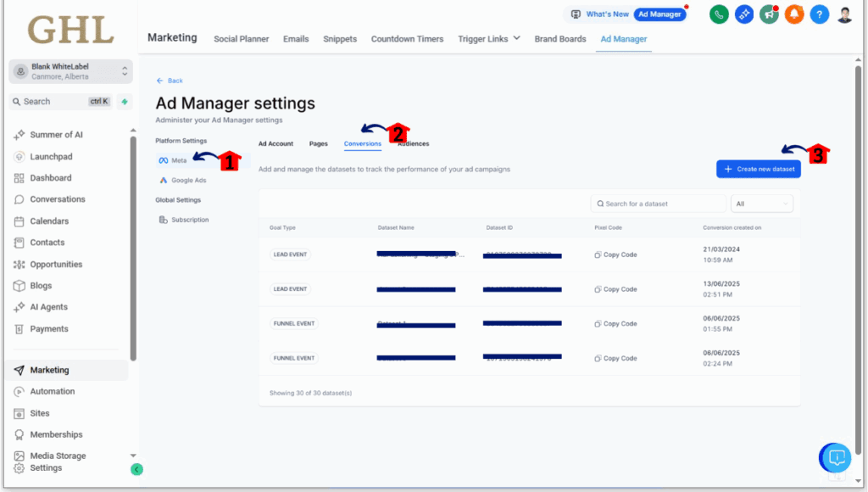This screenshot has width=868, height=492.
Task: Click the Pixel Code column header
Action: (x=608, y=227)
